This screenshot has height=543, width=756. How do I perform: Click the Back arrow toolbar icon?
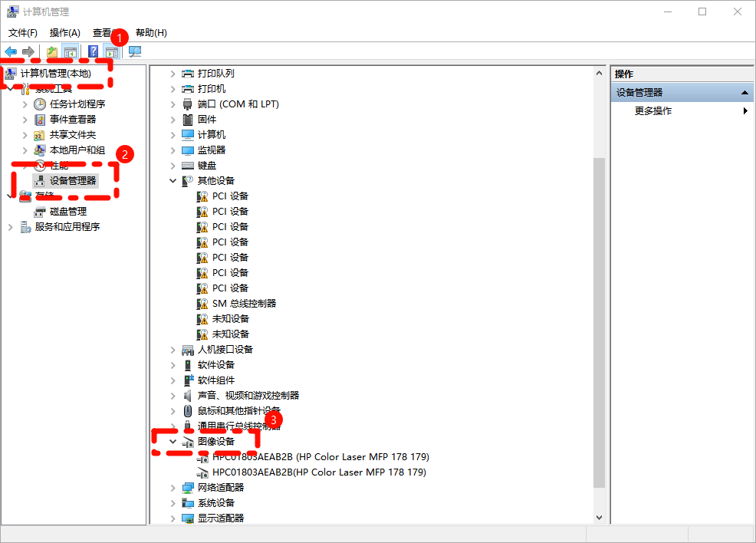click(11, 51)
